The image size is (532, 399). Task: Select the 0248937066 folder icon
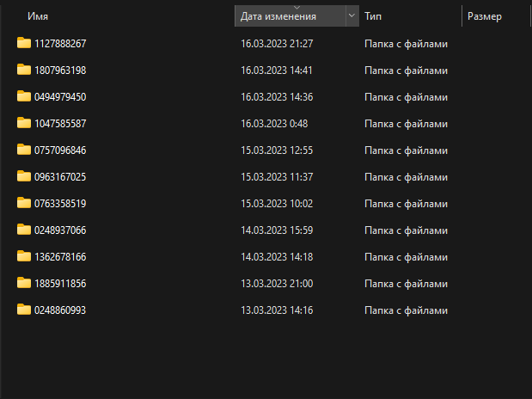(24, 230)
